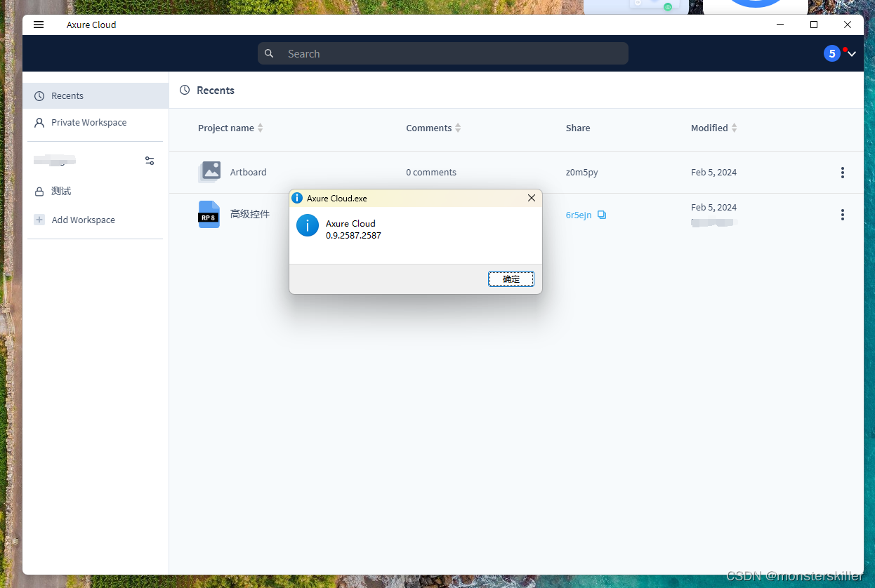Click share ID z0m5py
Viewport: 875px width, 588px height.
click(582, 172)
